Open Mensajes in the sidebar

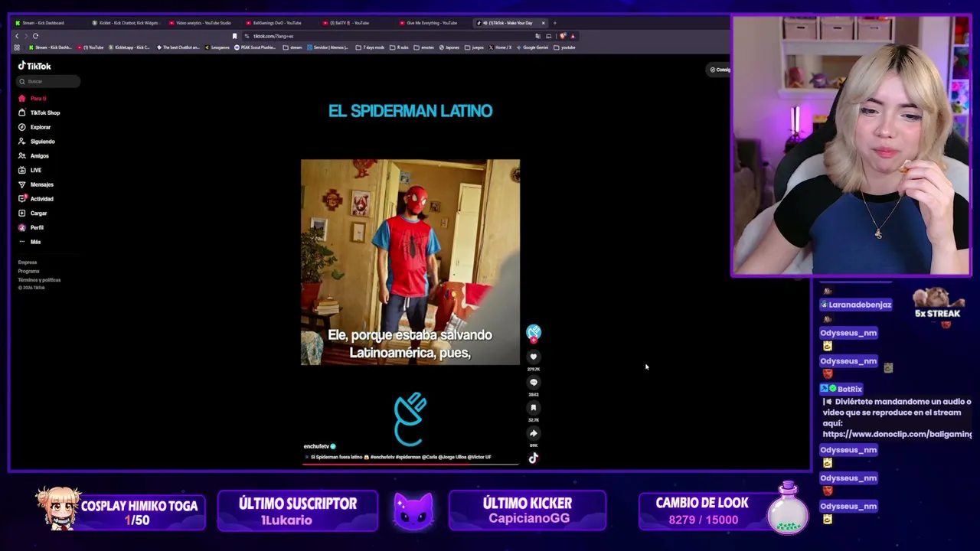point(42,184)
